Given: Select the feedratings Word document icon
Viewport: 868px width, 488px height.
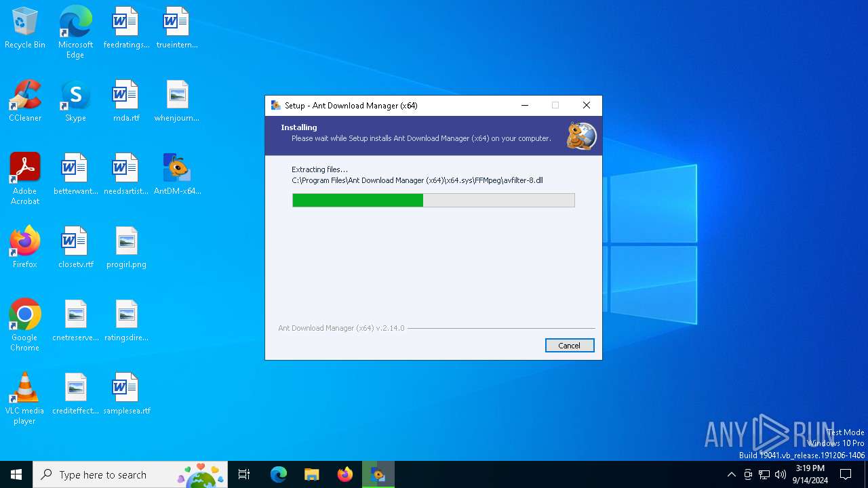Looking at the screenshot, I should pos(126,28).
